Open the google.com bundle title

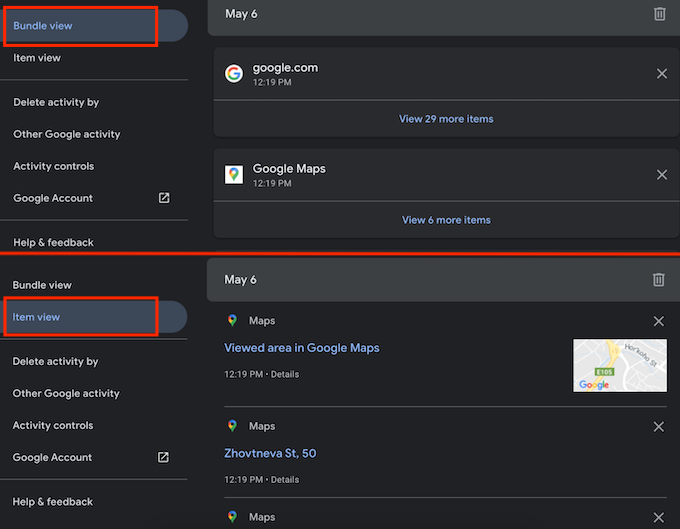[x=285, y=68]
